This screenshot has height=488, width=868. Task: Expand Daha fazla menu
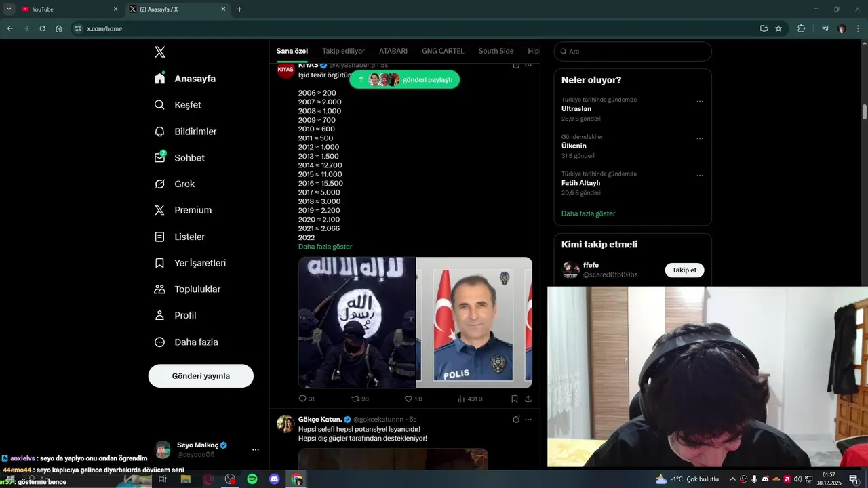(186, 342)
